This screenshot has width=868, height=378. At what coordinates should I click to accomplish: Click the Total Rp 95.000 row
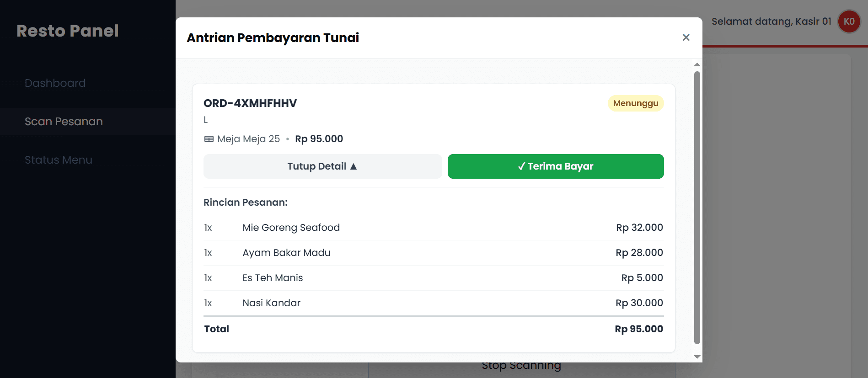433,329
